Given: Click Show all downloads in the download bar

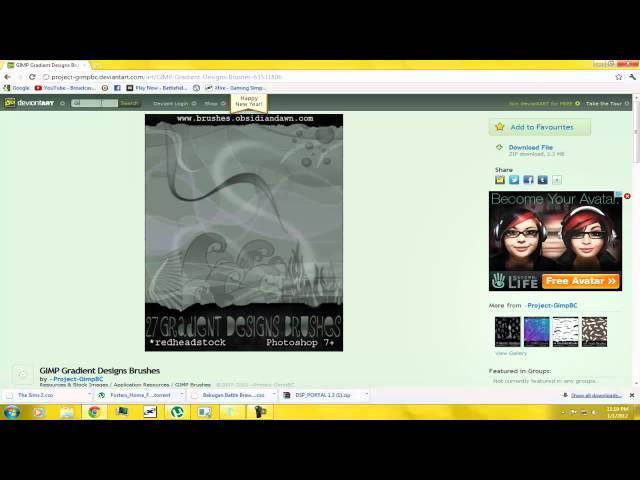Looking at the screenshot, I should pyautogui.click(x=596, y=395).
